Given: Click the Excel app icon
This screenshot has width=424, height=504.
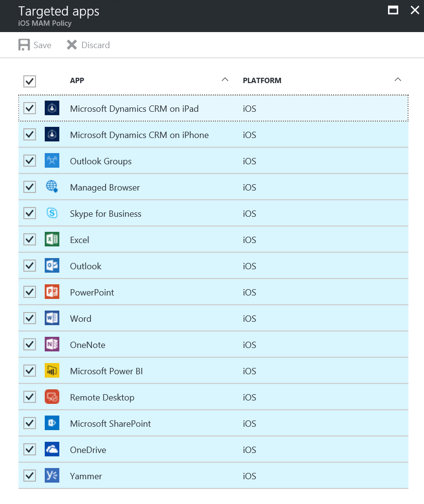Looking at the screenshot, I should pyautogui.click(x=52, y=240).
